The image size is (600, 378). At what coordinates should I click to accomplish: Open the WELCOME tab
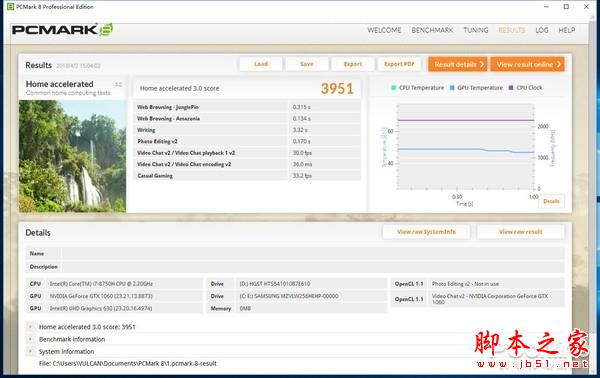pyautogui.click(x=384, y=30)
